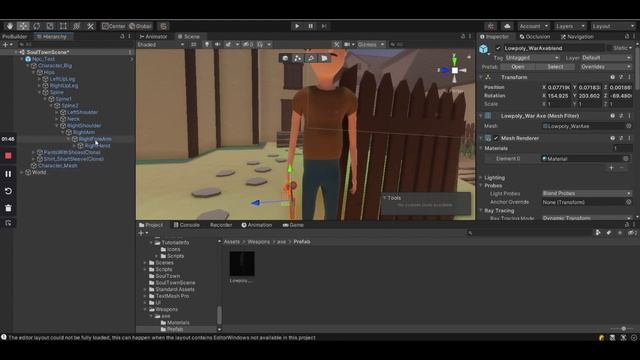Open Collab services icon

(491, 26)
